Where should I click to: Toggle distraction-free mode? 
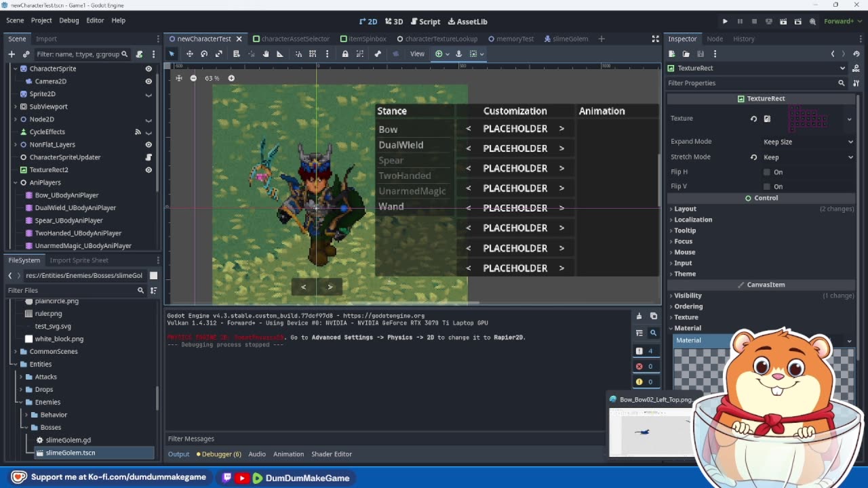pos(655,39)
